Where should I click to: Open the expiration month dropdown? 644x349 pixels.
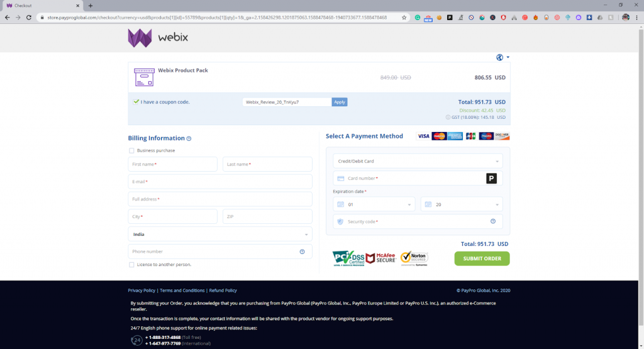pos(374,204)
